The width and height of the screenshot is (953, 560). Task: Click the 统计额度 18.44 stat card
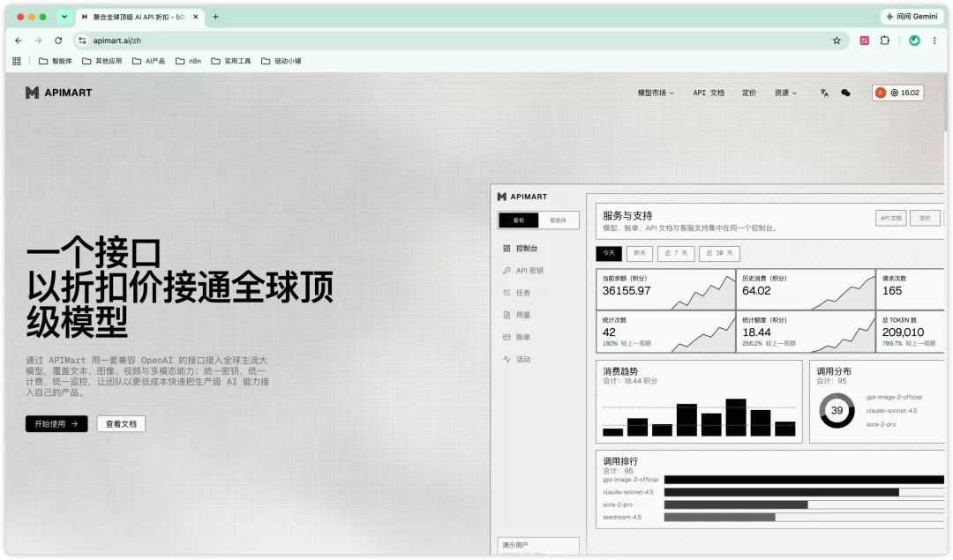coord(806,332)
